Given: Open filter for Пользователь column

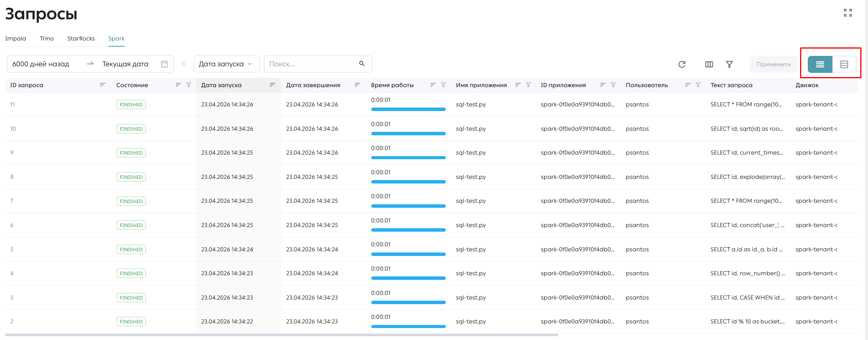Looking at the screenshot, I should pyautogui.click(x=698, y=85).
